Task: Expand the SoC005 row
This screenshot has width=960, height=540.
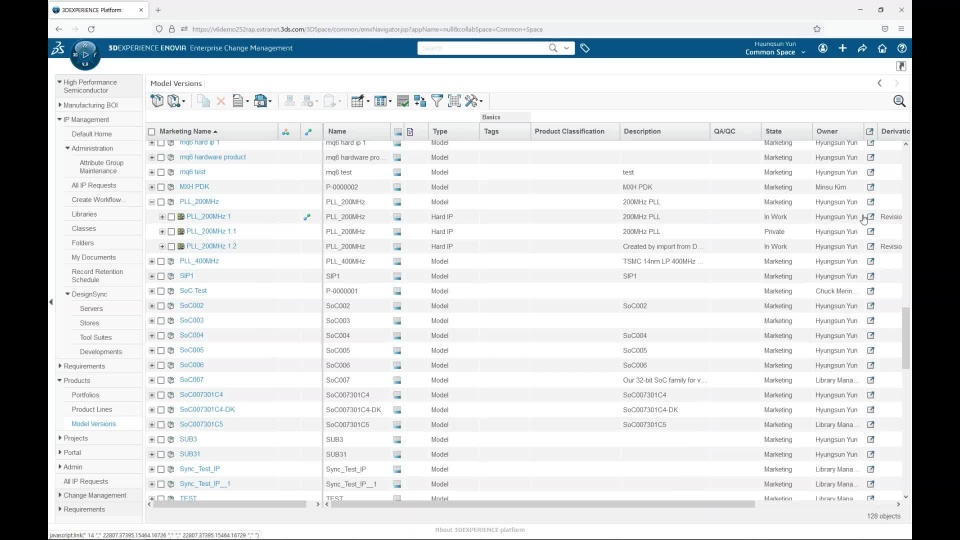Action: click(151, 350)
